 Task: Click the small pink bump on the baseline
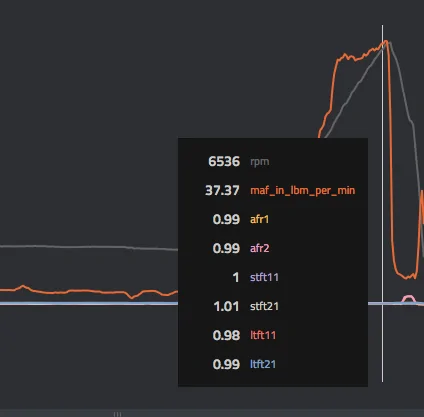(408, 298)
